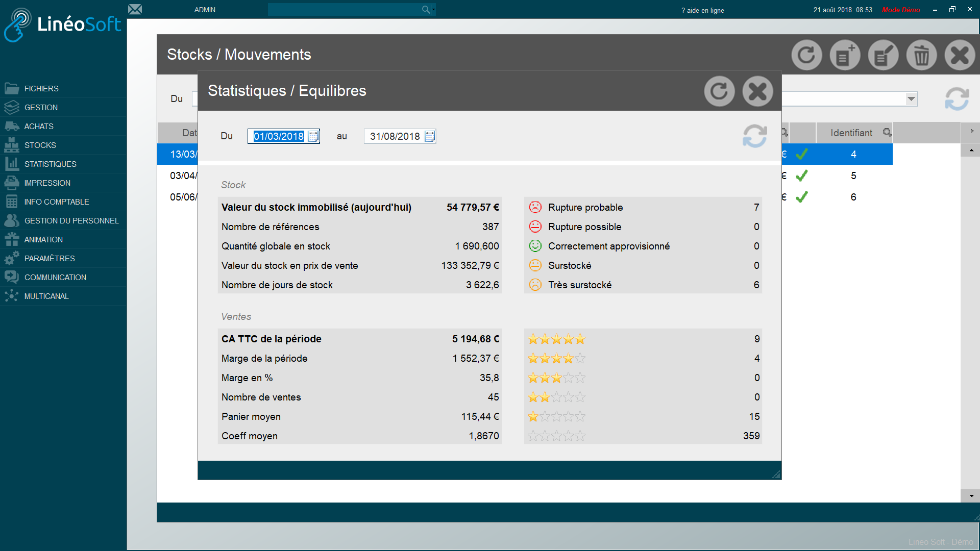Open calendar picker for start date 01/03/2018
Screen dimensions: 980x551
pos(313,136)
